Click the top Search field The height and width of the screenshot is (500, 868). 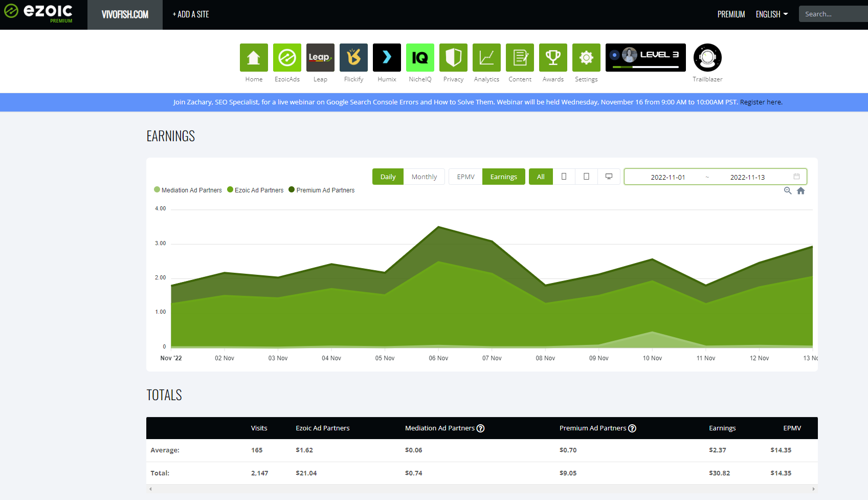tap(833, 14)
